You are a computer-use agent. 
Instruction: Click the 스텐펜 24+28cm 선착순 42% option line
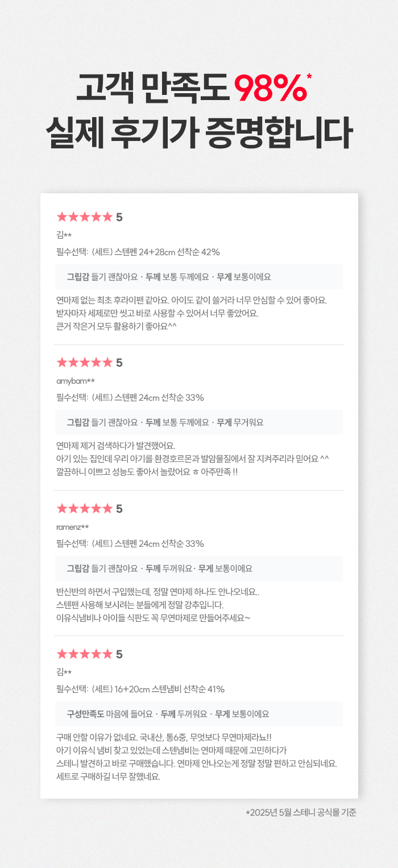click(138, 252)
